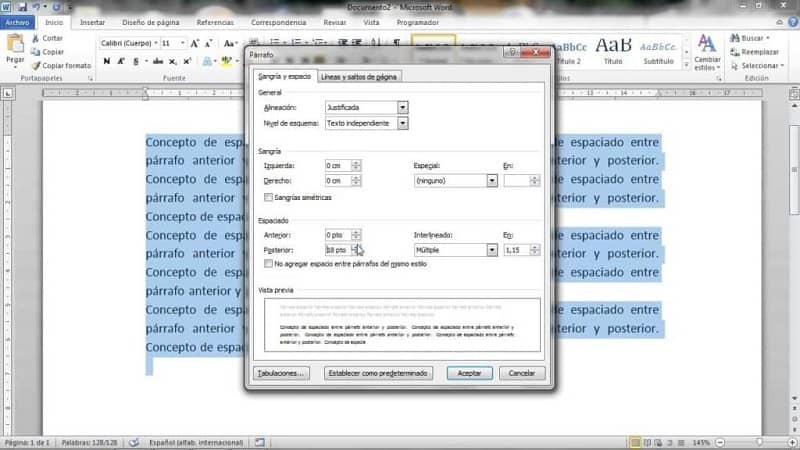Toggle bold (N) formatting
800x450 pixels.
[x=107, y=61]
